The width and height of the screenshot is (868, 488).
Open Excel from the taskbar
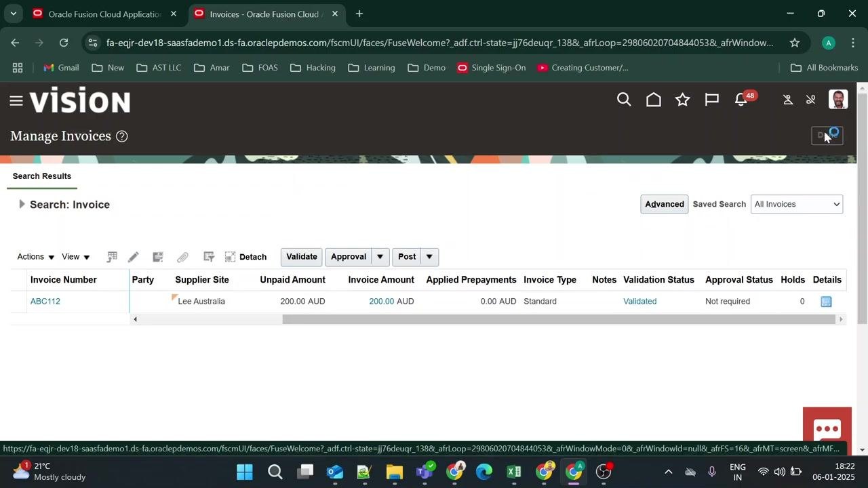[514, 471]
